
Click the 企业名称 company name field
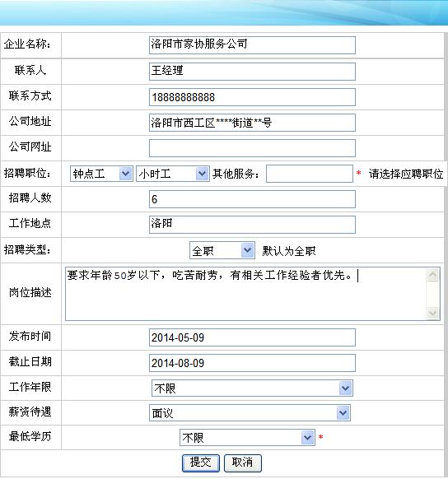252,45
